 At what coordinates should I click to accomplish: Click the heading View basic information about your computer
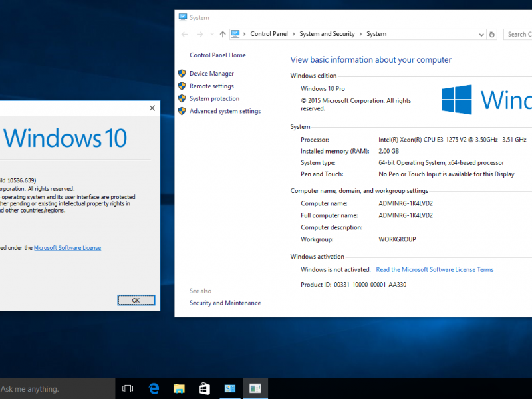[x=370, y=60]
